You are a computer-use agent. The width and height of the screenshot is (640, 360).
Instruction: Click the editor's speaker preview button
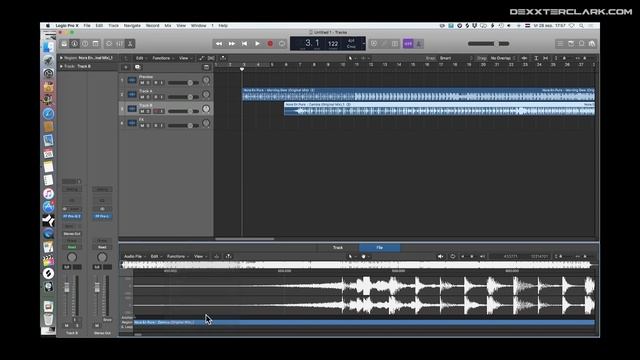pos(441,256)
